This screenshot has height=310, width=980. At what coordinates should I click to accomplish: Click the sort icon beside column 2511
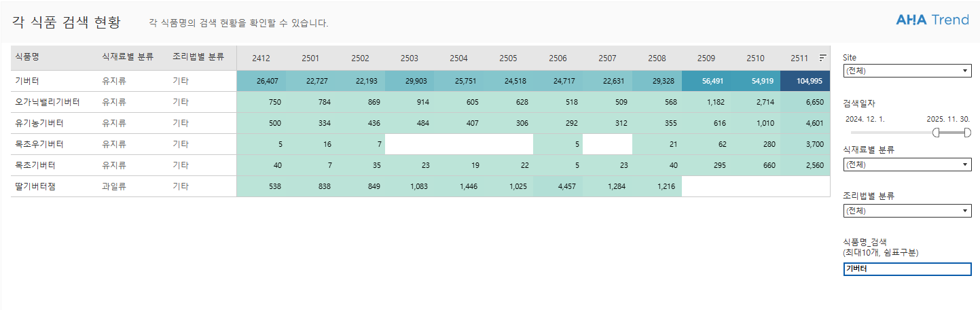click(822, 58)
